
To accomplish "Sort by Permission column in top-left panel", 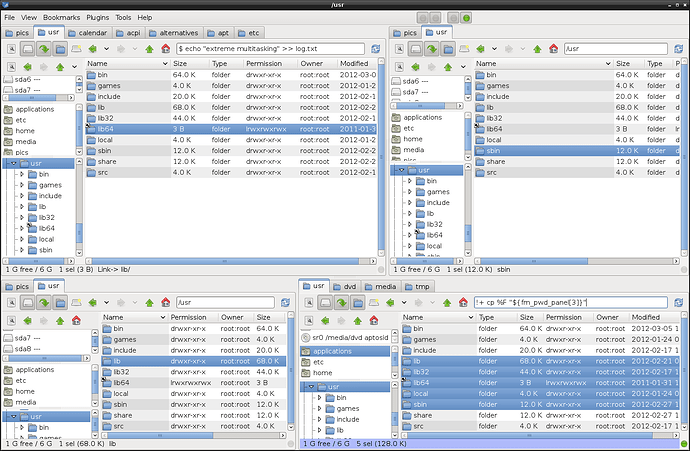I will 270,64.
